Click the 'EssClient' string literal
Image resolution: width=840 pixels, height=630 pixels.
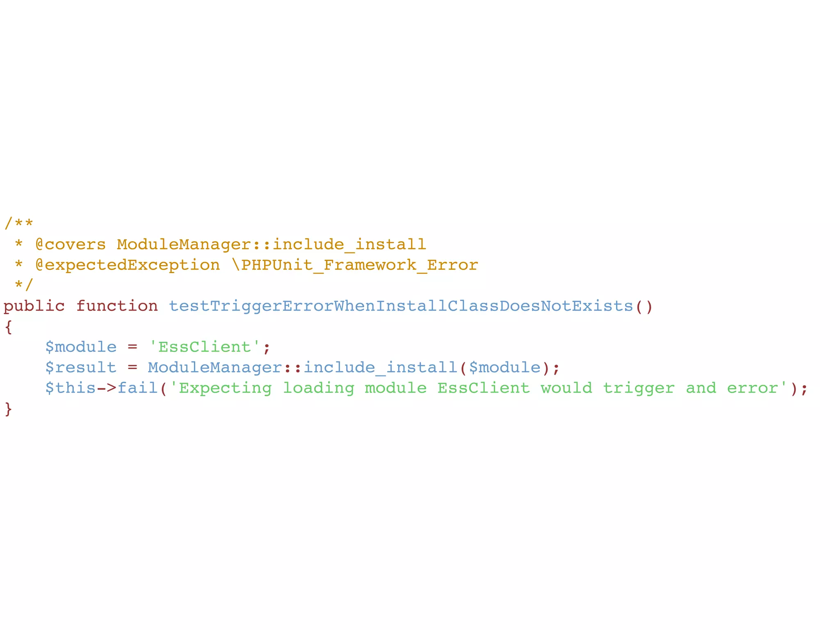(205, 347)
